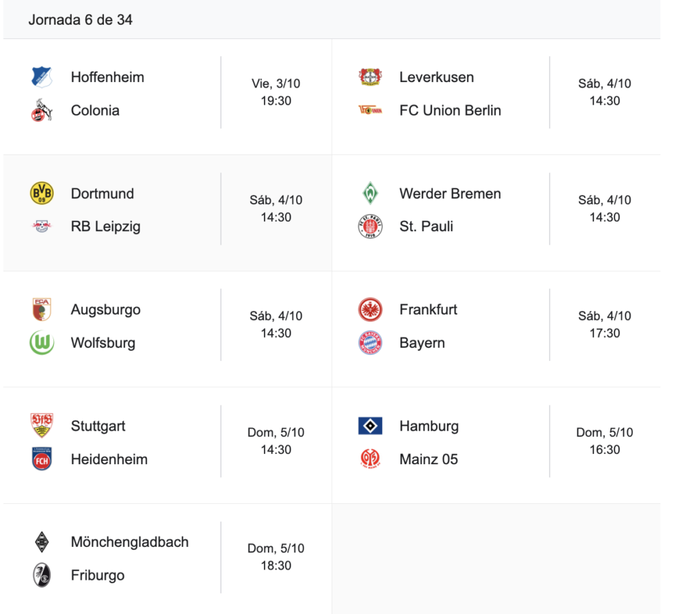Click the Colonia club crest
The height and width of the screenshot is (614, 700).
click(x=42, y=111)
